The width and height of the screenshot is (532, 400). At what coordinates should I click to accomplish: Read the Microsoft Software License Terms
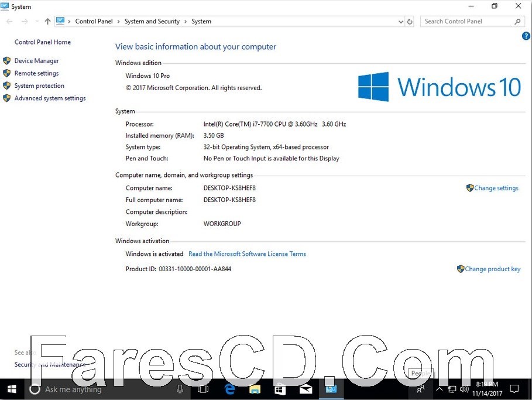pyautogui.click(x=247, y=254)
